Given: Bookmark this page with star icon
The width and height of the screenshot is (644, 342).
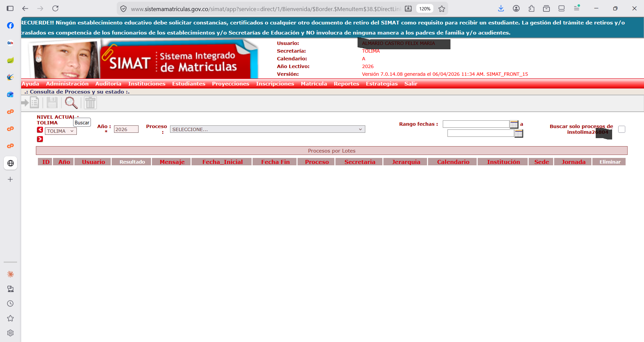Looking at the screenshot, I should [x=442, y=9].
